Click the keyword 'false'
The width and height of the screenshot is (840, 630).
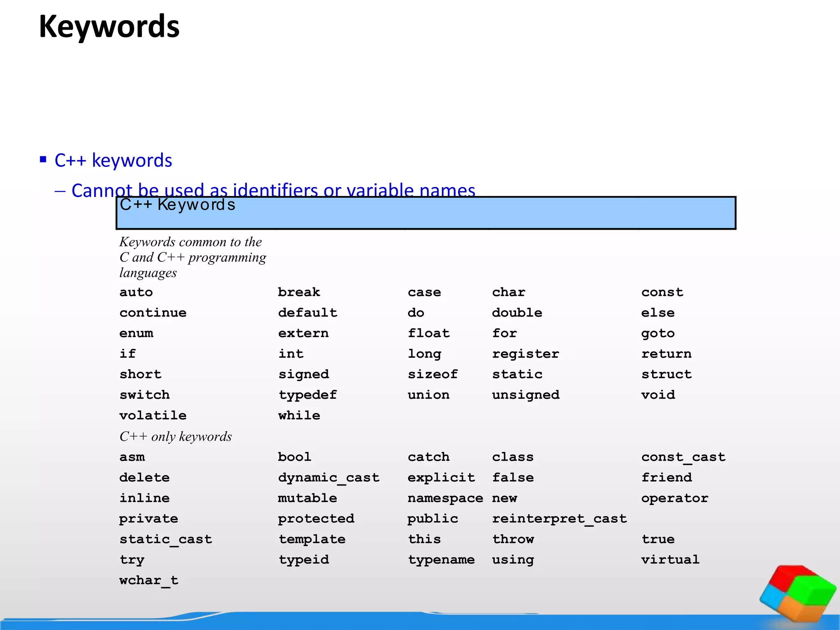513,477
